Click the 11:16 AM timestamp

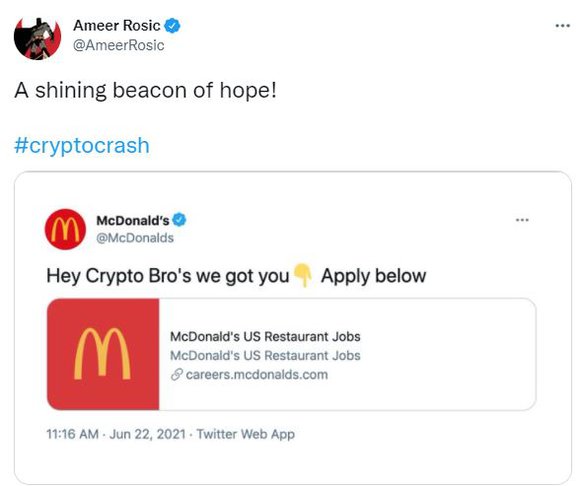(x=72, y=434)
